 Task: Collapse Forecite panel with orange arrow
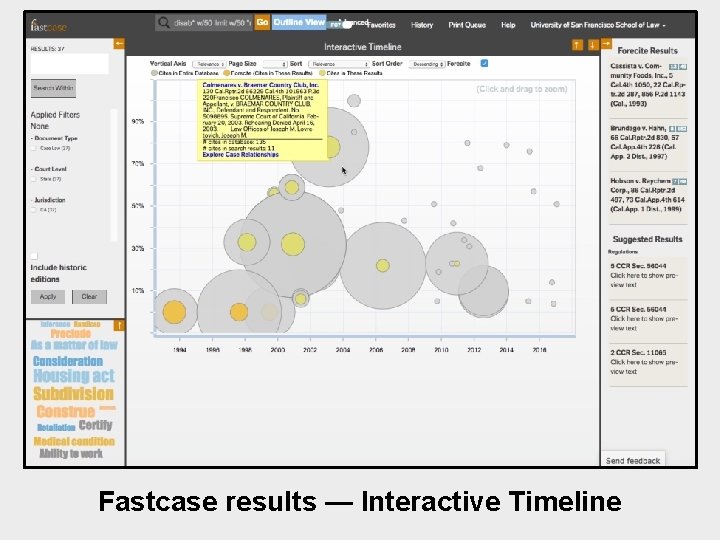pyautogui.click(x=606, y=44)
